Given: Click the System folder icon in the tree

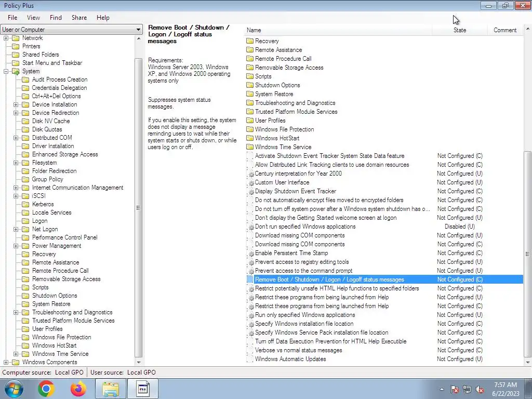Looking at the screenshot, I should (x=16, y=71).
